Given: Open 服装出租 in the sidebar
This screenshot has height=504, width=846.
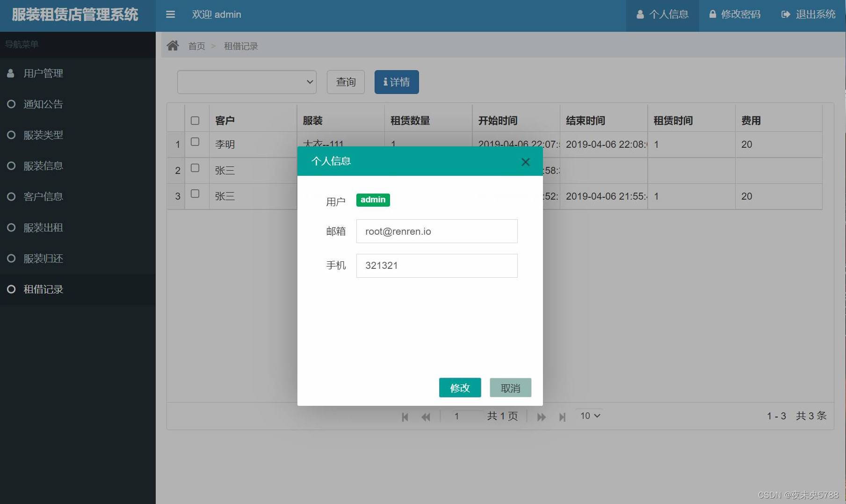Looking at the screenshot, I should coord(78,228).
